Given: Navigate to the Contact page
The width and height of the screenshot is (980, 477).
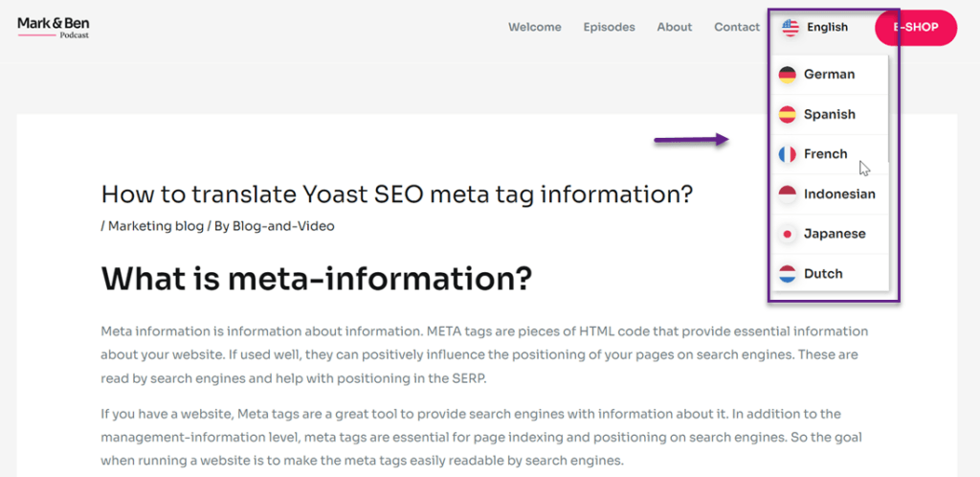Looking at the screenshot, I should pos(737,28).
